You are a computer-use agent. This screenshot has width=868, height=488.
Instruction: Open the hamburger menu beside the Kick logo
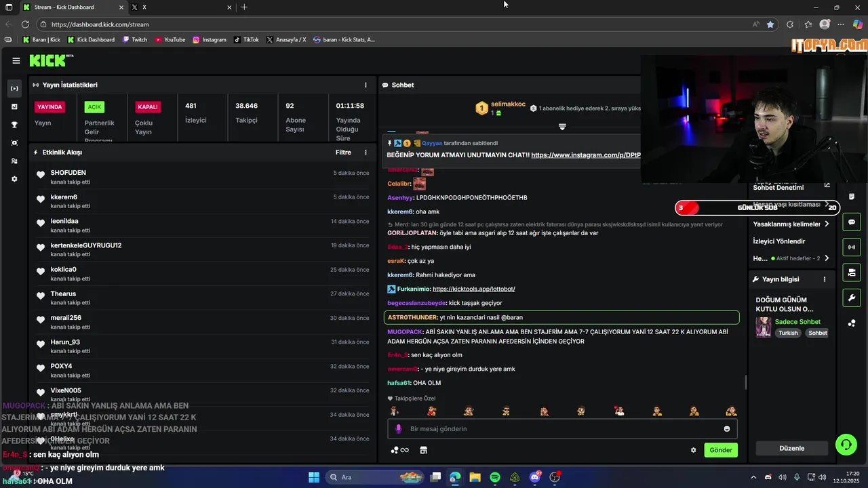point(16,60)
